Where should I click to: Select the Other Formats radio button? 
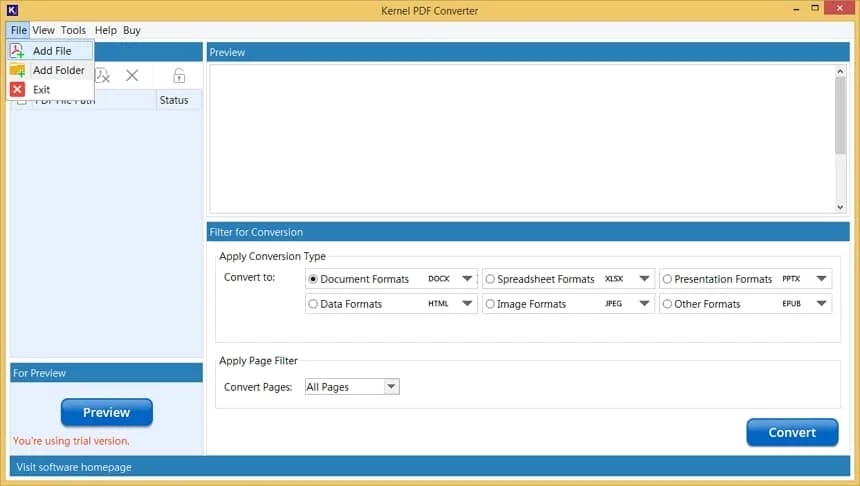point(667,303)
